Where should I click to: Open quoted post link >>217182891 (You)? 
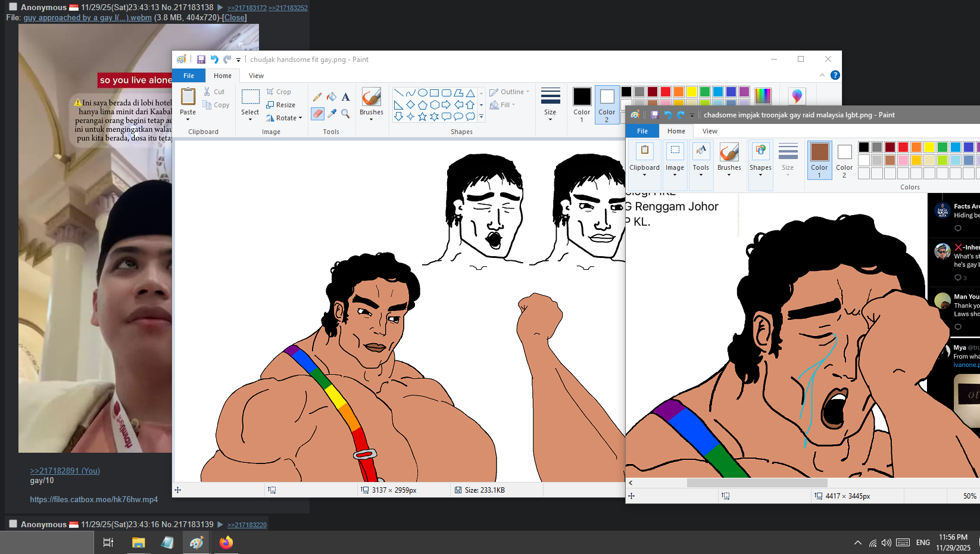[65, 471]
